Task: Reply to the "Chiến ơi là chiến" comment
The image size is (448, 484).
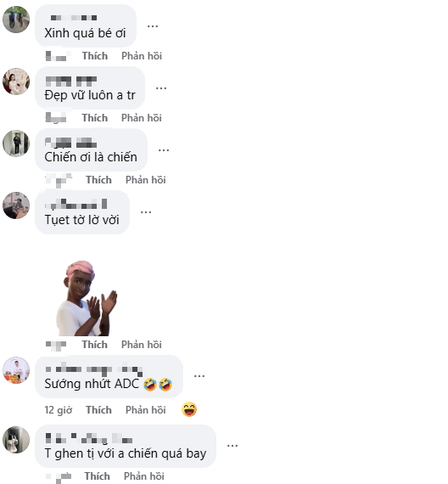Action: [x=146, y=180]
